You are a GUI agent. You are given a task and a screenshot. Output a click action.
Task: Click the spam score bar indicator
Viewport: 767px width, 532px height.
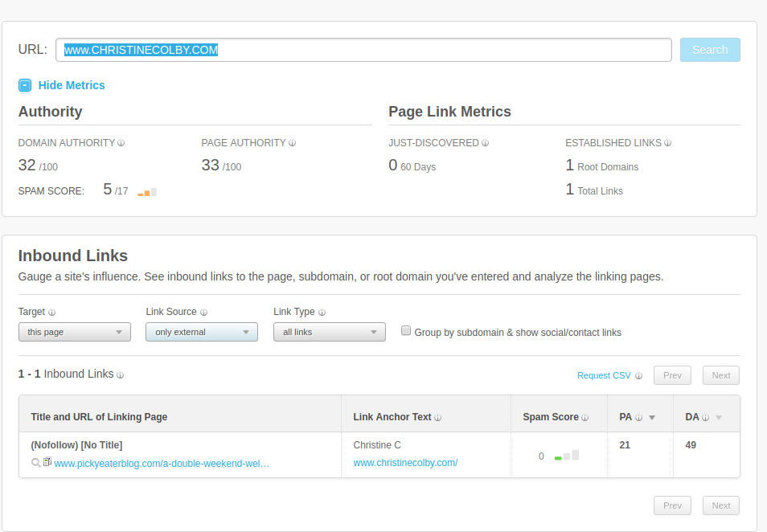tap(567, 456)
